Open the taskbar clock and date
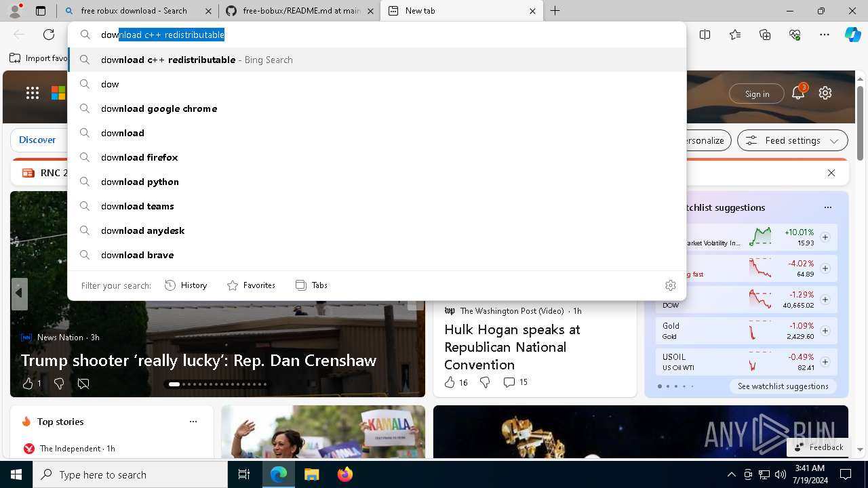This screenshot has height=488, width=868. [x=810, y=474]
